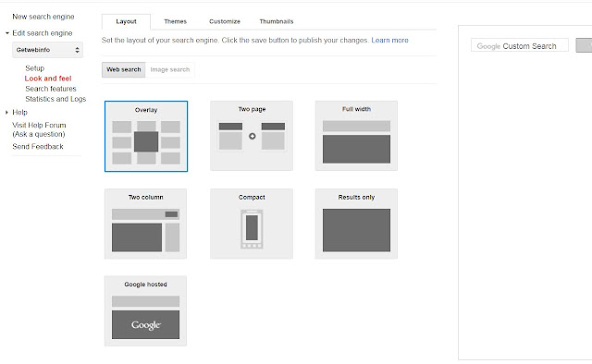The width and height of the screenshot is (592, 364).
Task: Activate the Web search toggle button
Action: [123, 70]
